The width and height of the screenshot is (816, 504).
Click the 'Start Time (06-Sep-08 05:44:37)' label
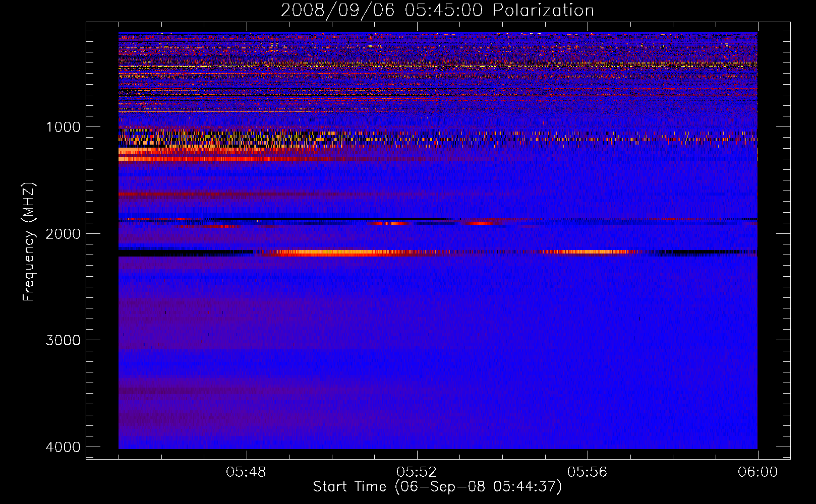pyautogui.click(x=437, y=487)
